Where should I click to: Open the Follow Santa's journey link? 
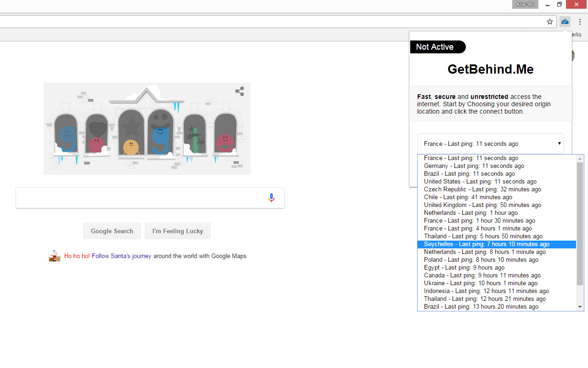(121, 256)
